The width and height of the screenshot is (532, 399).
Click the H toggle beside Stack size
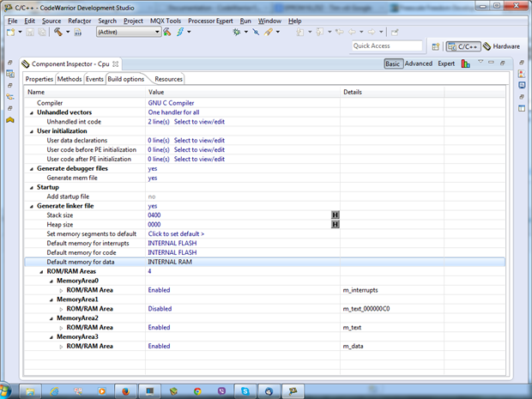click(x=336, y=215)
